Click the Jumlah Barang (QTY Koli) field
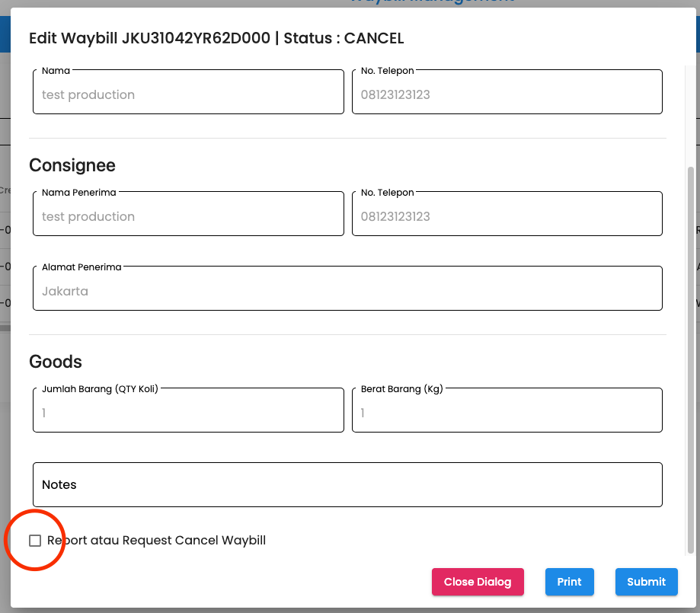700x613 pixels. [x=188, y=413]
